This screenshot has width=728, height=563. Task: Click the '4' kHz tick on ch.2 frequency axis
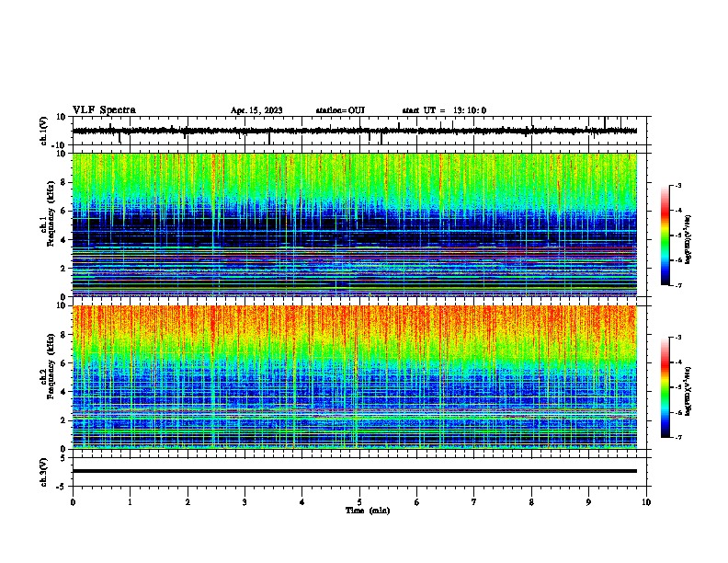[63, 392]
